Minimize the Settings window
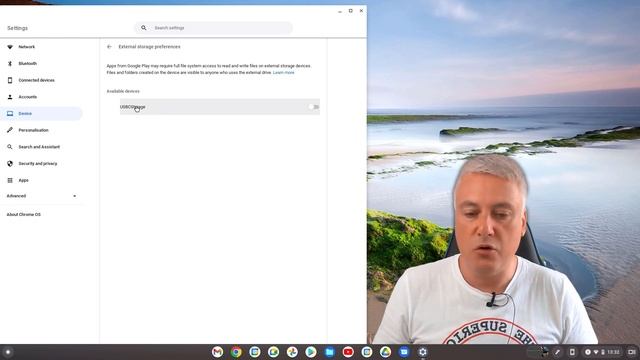The image size is (640, 360). tap(340, 11)
